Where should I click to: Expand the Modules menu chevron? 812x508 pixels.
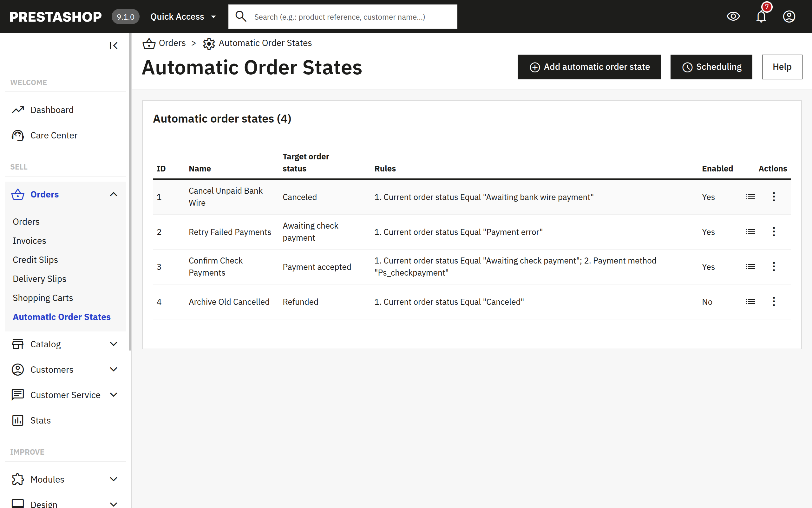(114, 479)
